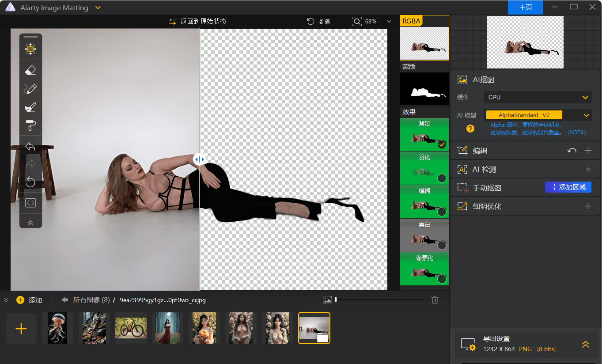Open the 主页 home tab

[x=525, y=8]
